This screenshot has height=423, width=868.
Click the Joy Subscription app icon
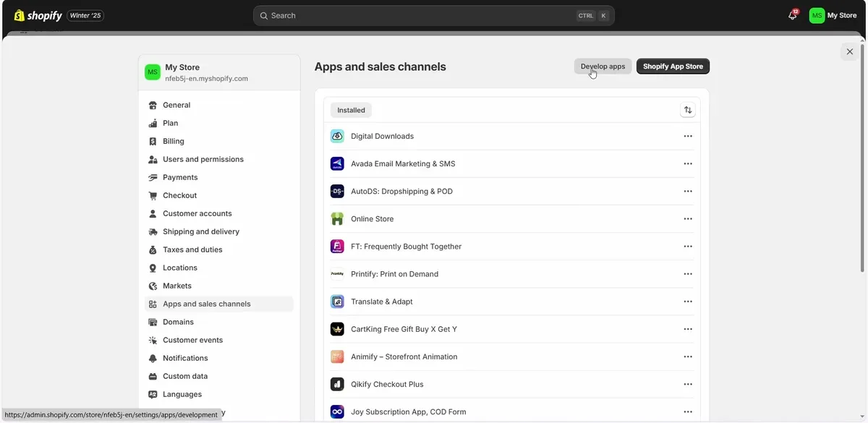(x=337, y=411)
